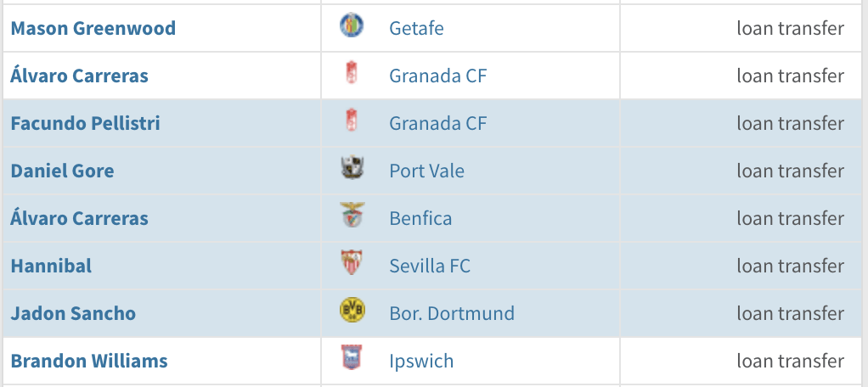Click the Borussia Dortmund BVB logo
The width and height of the screenshot is (868, 387).
tap(352, 312)
